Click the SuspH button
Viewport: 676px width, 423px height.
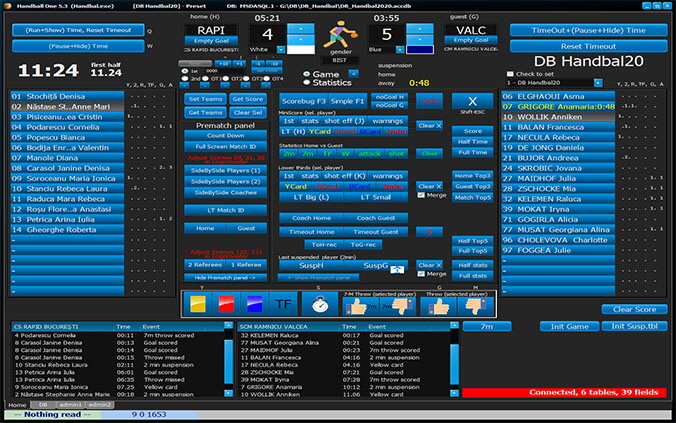pos(311,266)
